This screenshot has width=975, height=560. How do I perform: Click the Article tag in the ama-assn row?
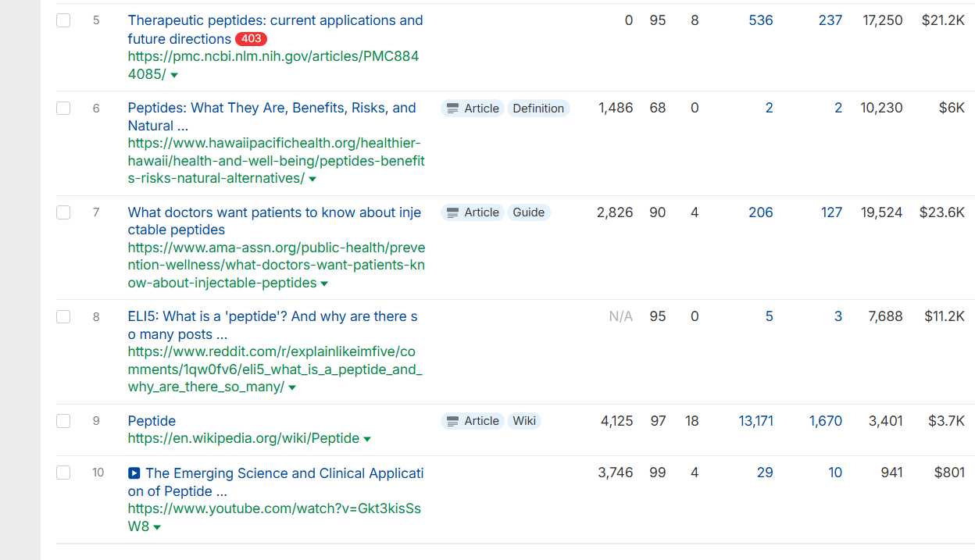[x=473, y=212]
